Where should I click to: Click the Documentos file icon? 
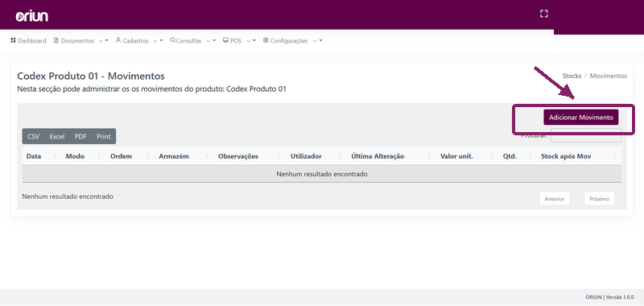point(56,40)
